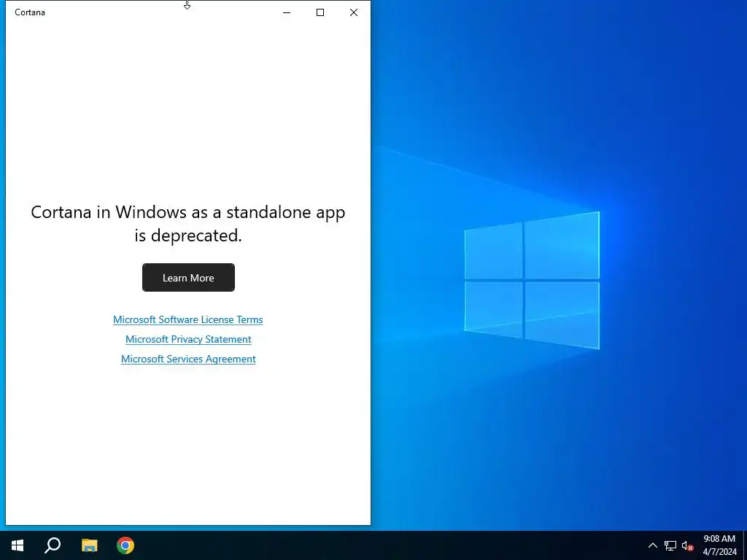Open the network status tray icon
The image size is (747, 560).
pos(670,545)
